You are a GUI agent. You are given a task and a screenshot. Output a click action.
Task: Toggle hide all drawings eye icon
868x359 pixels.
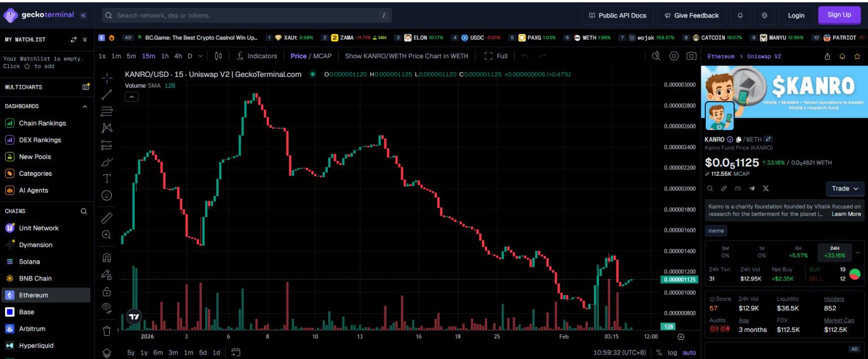106,308
